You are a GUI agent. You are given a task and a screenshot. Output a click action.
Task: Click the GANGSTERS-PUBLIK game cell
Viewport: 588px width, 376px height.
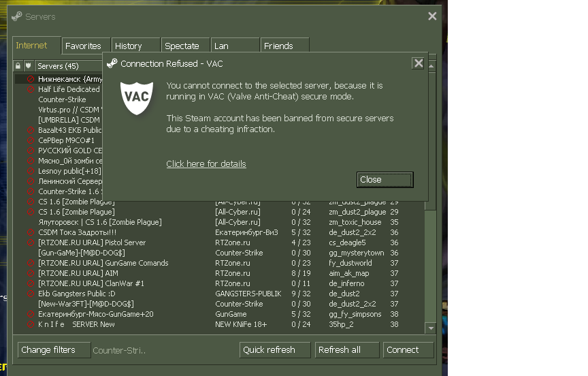(x=248, y=294)
